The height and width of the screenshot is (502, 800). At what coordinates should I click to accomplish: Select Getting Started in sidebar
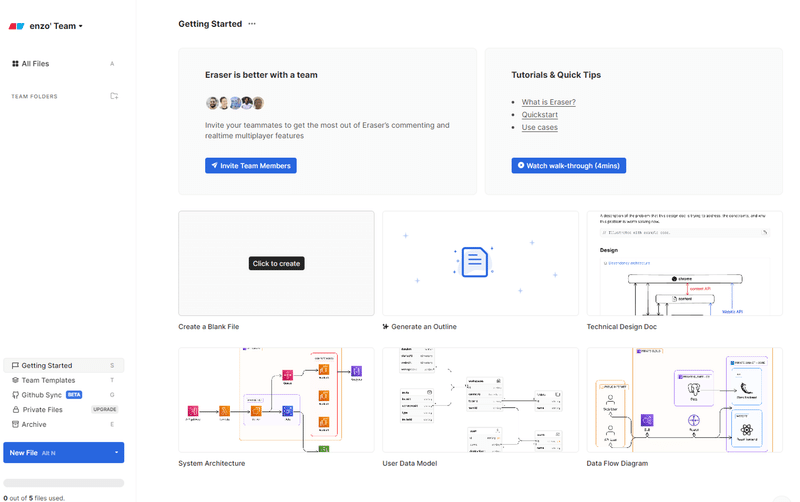63,365
